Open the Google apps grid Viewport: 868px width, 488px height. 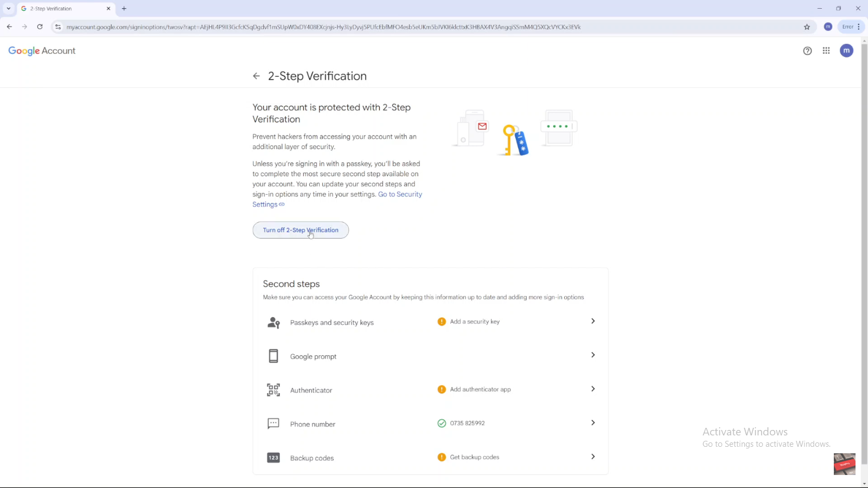[x=826, y=50]
